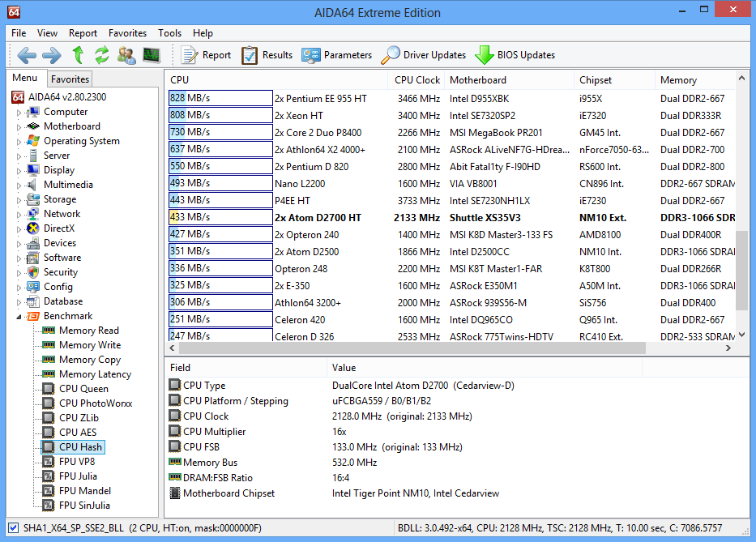Image resolution: width=756 pixels, height=542 pixels.
Task: Sort by the Motherboard column header
Action: click(509, 80)
